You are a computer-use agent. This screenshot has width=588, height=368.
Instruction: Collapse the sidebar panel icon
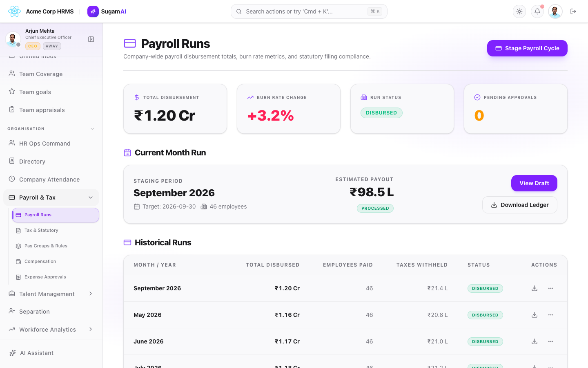[x=91, y=39]
